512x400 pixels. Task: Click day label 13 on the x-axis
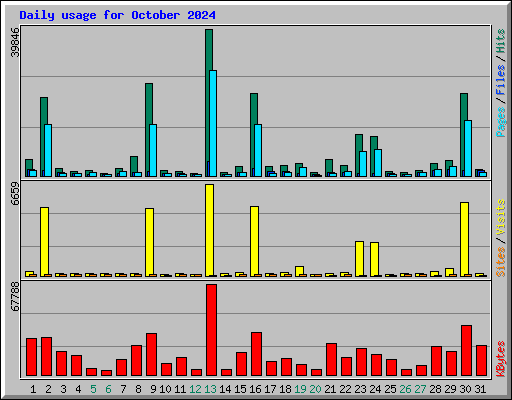pyautogui.click(x=210, y=389)
